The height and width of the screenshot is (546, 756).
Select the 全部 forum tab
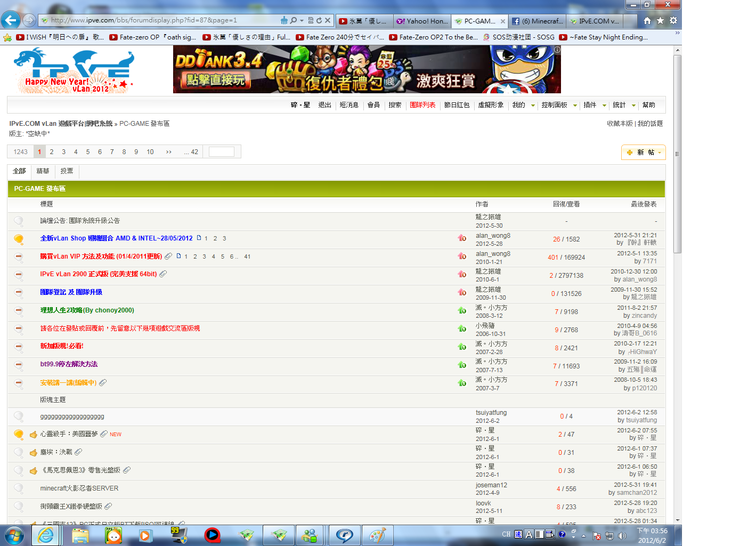tap(19, 171)
